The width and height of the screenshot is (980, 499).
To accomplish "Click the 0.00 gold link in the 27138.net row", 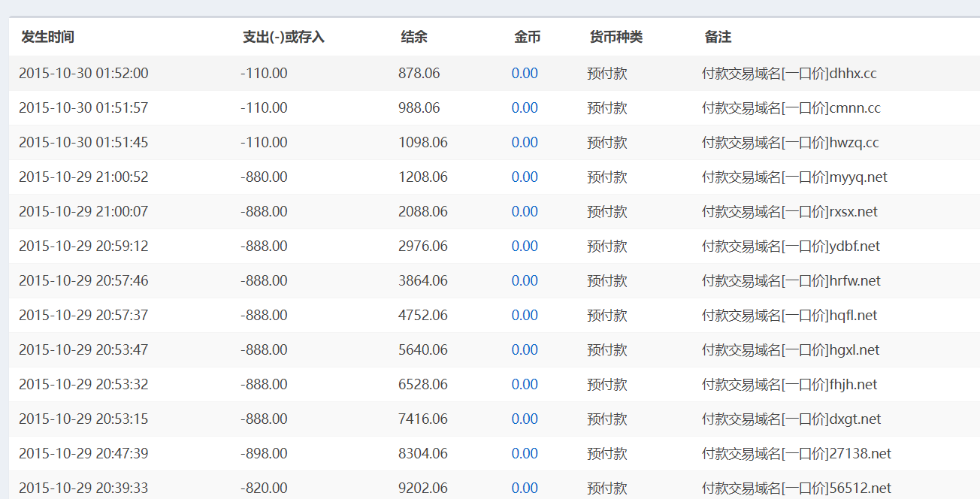I will pos(525,454).
